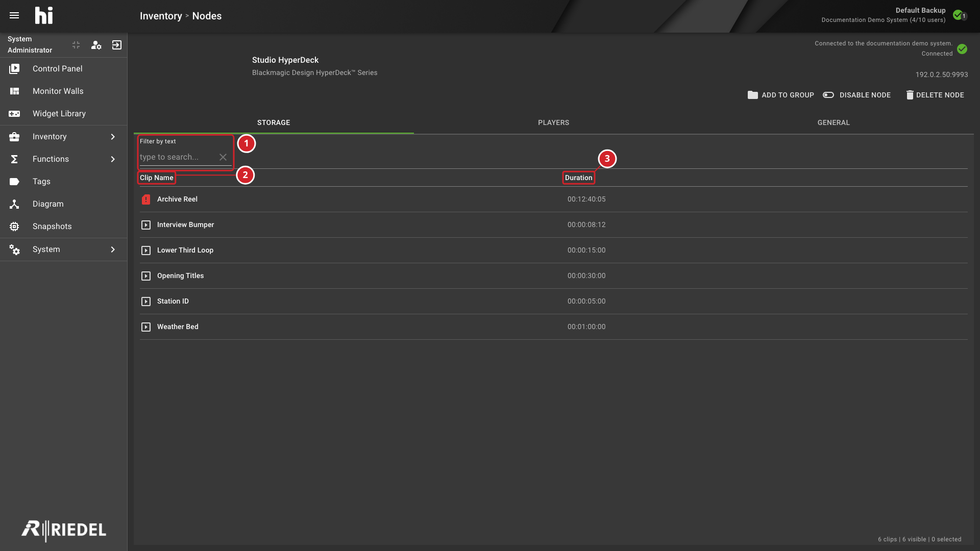Click the Studio HyperDeck node title
The height and width of the screenshot is (551, 980).
[x=285, y=60]
